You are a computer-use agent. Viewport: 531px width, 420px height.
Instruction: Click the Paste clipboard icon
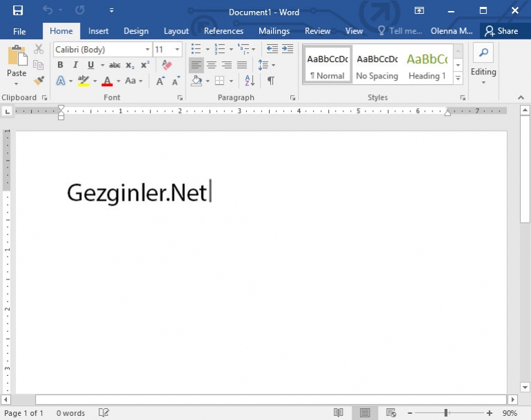[x=17, y=56]
